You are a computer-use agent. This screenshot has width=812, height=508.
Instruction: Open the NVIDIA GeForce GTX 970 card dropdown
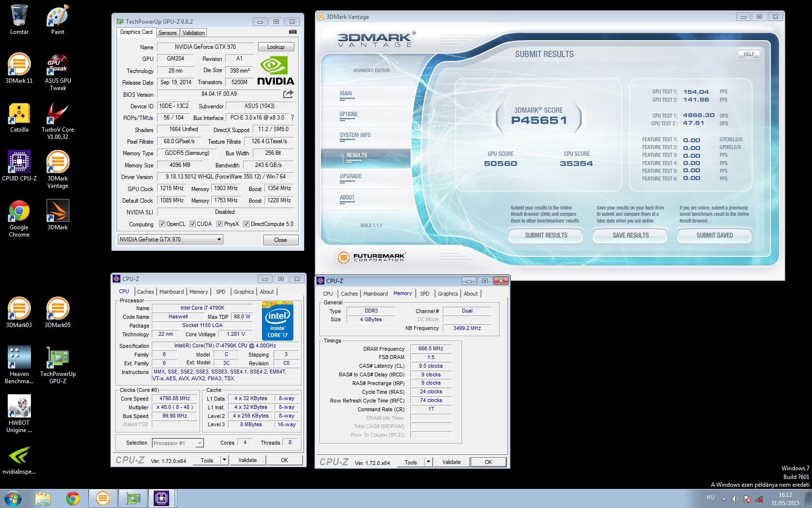170,239
